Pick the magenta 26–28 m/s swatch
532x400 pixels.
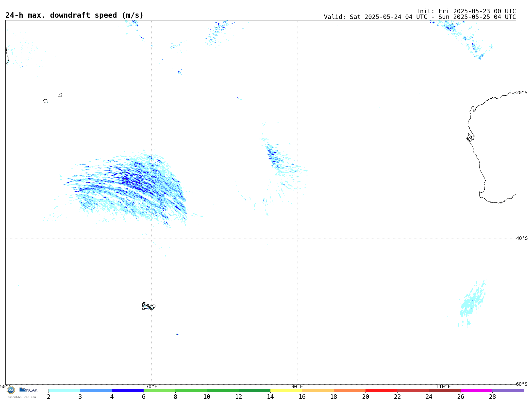[x=477, y=390]
